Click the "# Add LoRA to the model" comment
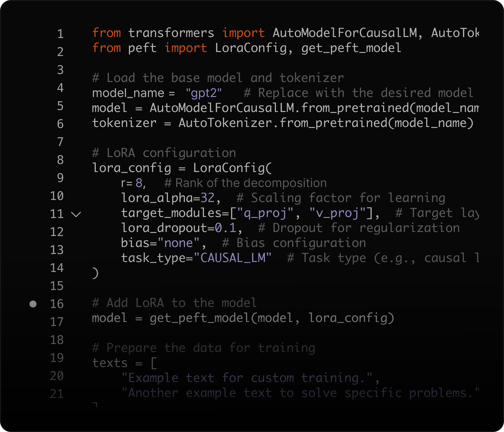The width and height of the screenshot is (504, 432). (x=174, y=303)
